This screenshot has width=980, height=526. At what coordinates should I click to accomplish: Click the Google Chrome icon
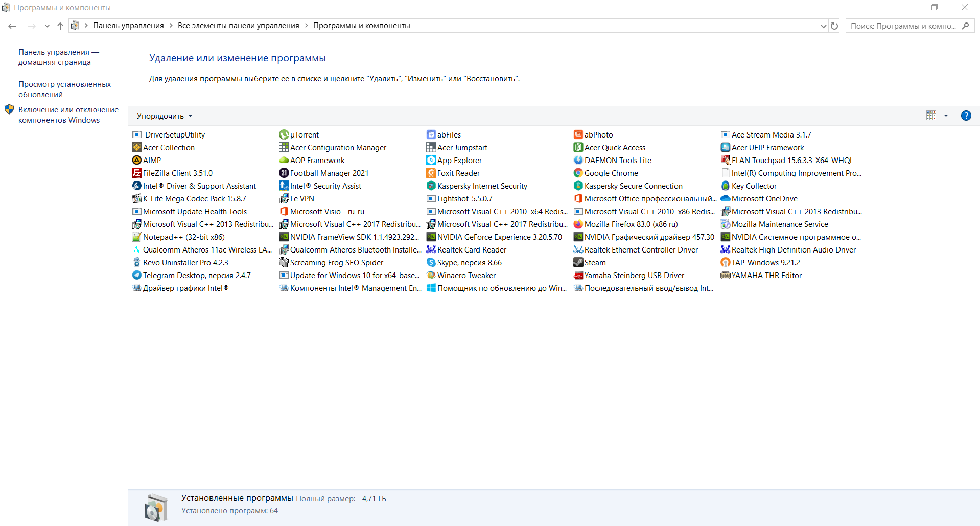[578, 173]
